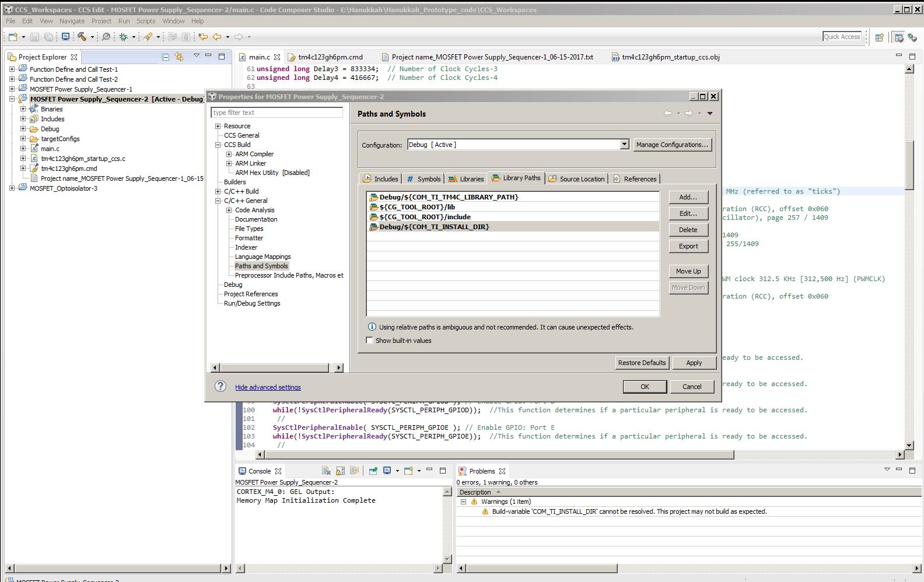This screenshot has height=582, width=924.
Task: Click the Hide advanced settings link
Action: [x=268, y=387]
